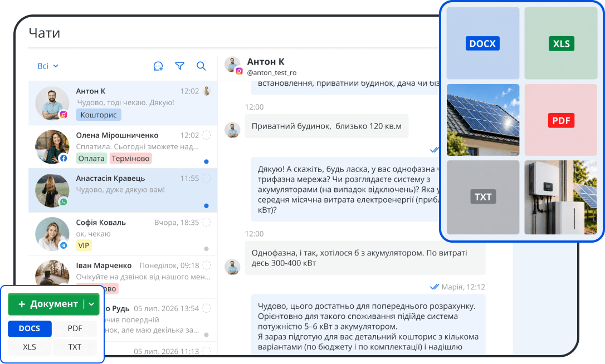This screenshot has width=605, height=364.
Task: Click the @anton_test_ro username
Action: point(272,72)
